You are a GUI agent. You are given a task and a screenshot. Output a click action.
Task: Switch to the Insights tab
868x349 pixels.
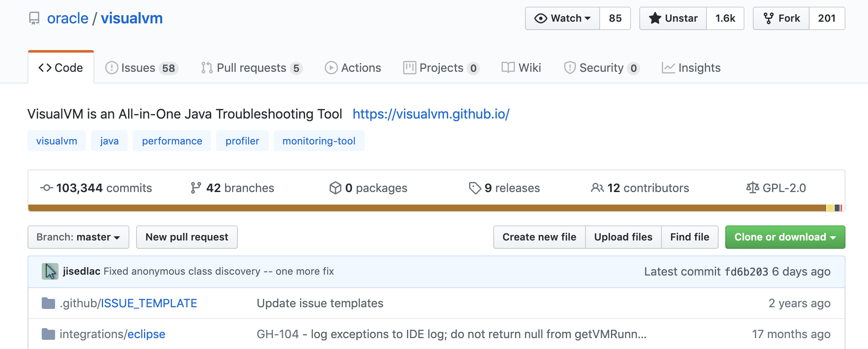691,68
